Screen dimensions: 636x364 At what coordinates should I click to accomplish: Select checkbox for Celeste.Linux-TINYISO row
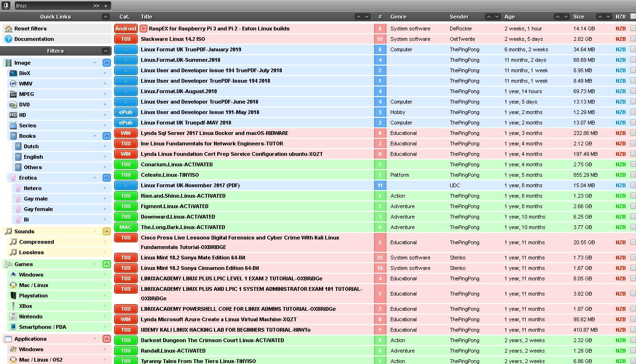click(x=633, y=175)
